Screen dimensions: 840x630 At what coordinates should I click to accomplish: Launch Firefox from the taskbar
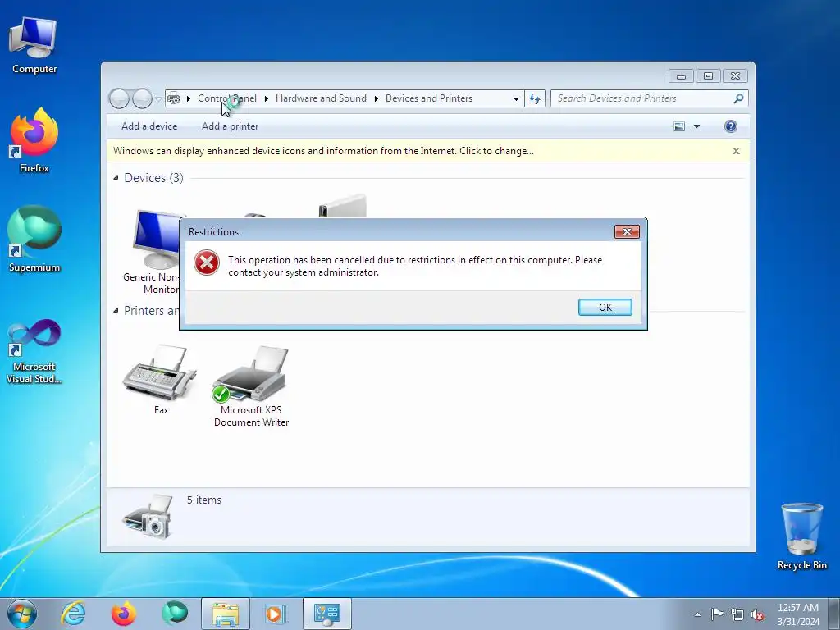click(x=123, y=614)
